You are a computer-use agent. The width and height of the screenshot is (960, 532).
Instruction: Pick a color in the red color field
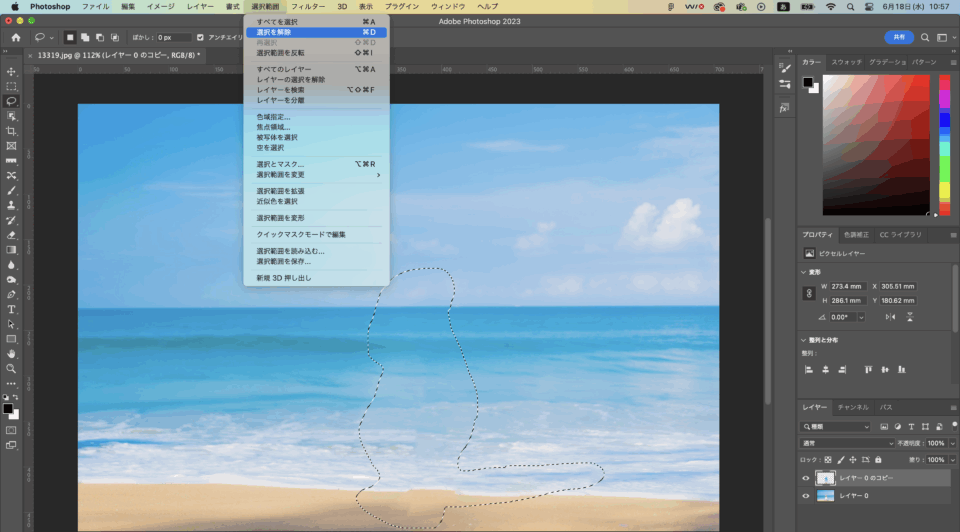click(x=876, y=145)
